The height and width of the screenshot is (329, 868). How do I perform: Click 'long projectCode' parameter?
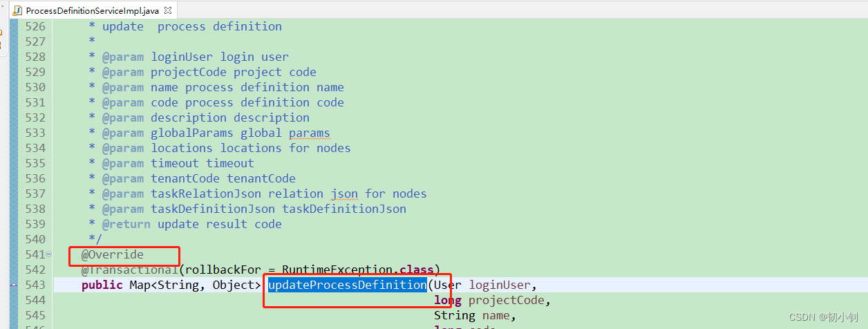489,300
